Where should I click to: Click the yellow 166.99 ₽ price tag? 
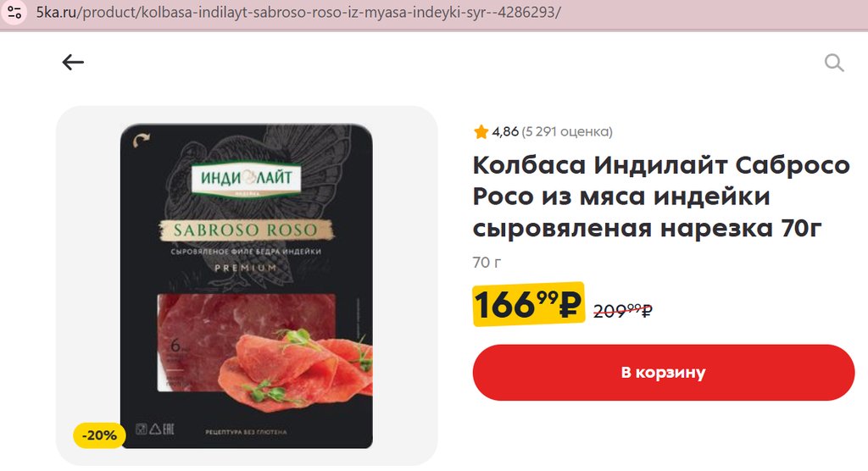click(529, 304)
